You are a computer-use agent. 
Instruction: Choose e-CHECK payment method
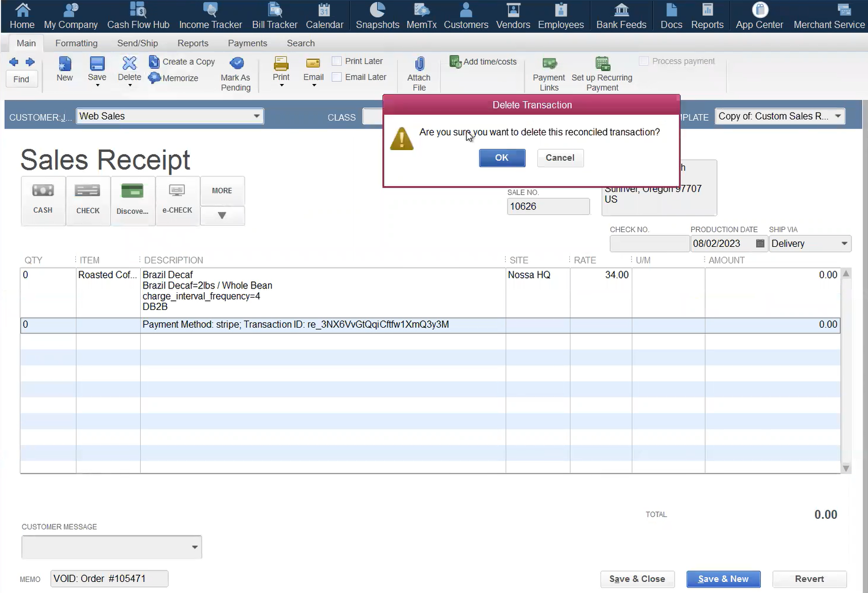(178, 200)
